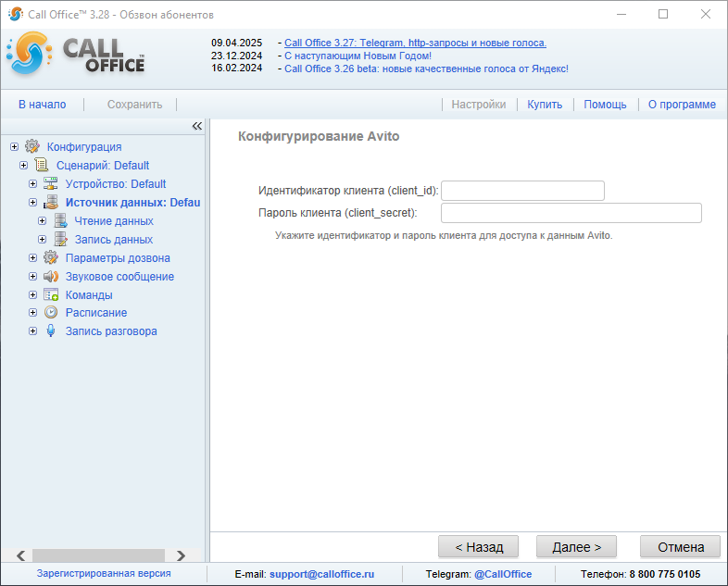Click the Звуковое сообщение speaker icon
Screen dimensions: 728x586
(x=51, y=276)
